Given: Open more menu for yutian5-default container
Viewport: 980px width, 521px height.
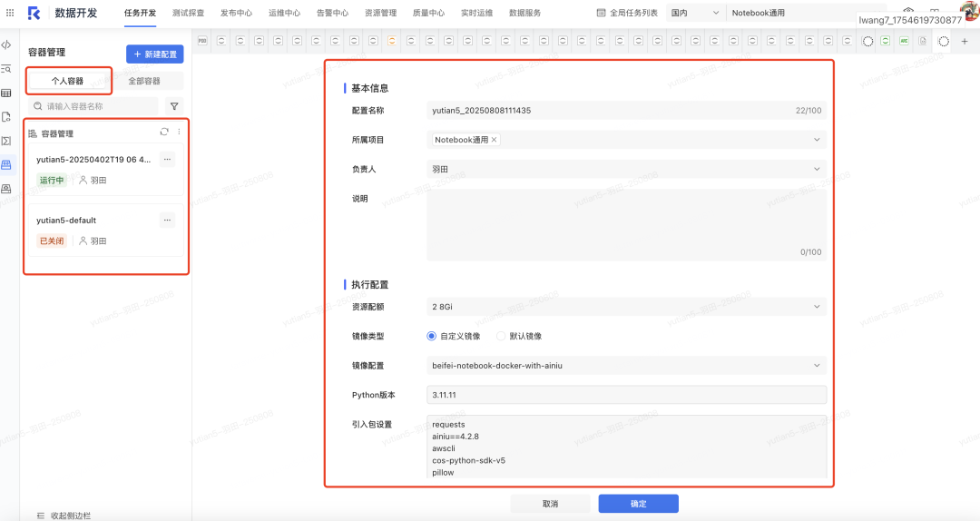Looking at the screenshot, I should tap(167, 221).
